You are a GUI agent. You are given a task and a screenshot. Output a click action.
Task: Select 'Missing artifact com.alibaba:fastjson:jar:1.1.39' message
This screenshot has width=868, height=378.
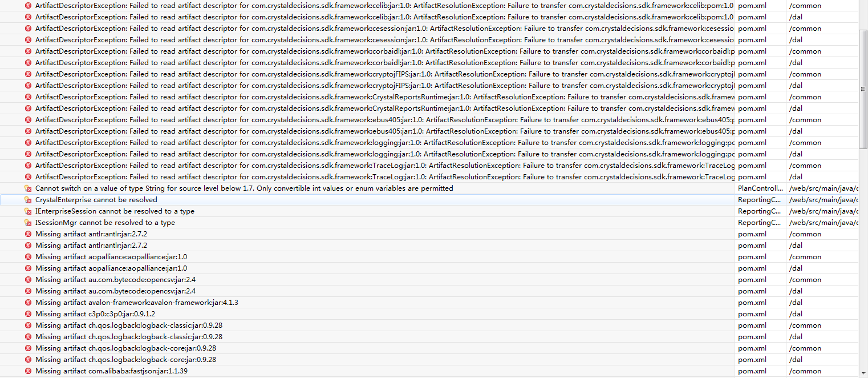[x=111, y=371]
